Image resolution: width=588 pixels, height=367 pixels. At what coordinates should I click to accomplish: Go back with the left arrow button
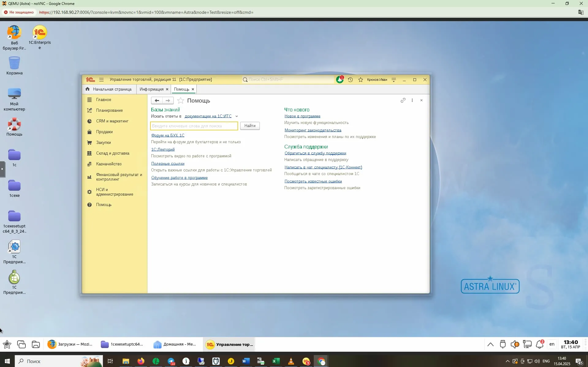pyautogui.click(x=157, y=100)
